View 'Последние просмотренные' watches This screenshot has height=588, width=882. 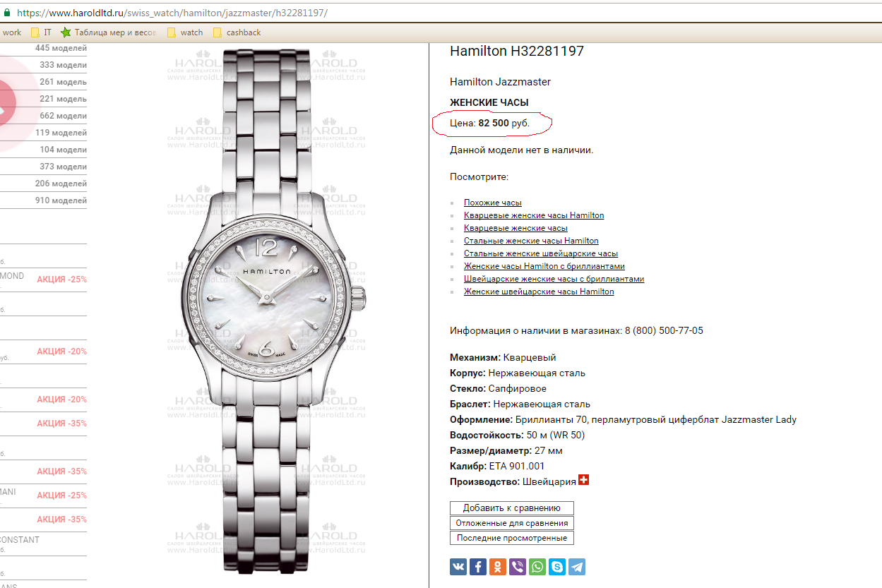coord(512,538)
